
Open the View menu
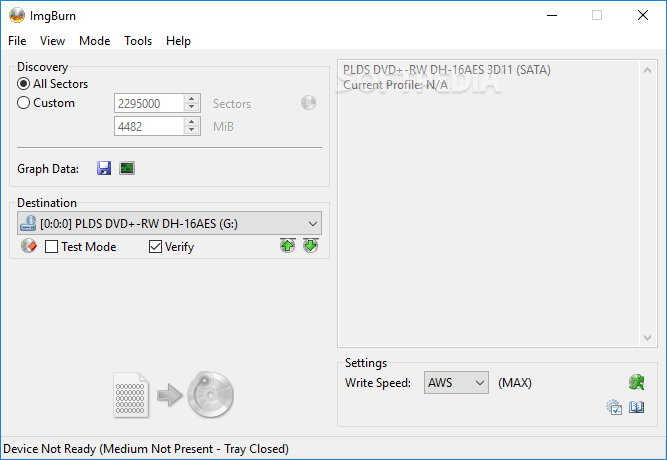[52, 41]
